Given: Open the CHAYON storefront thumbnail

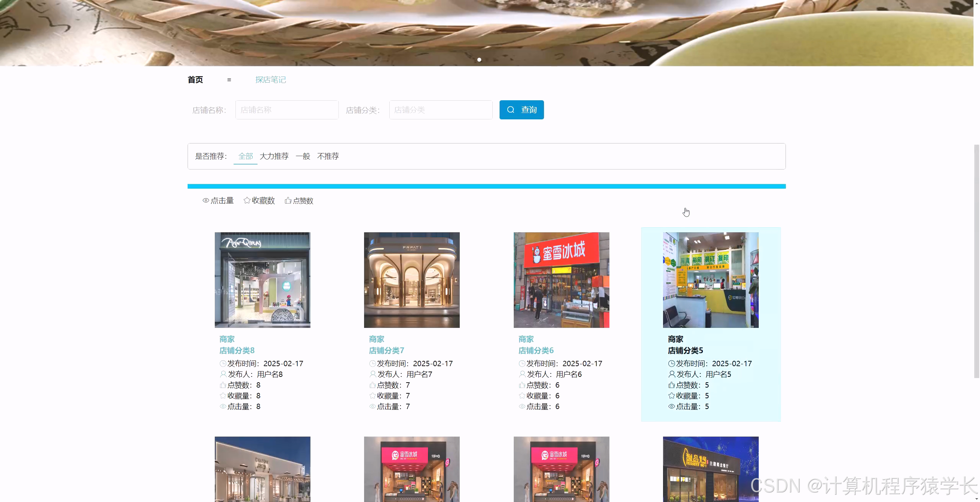Looking at the screenshot, I should pos(263,469).
